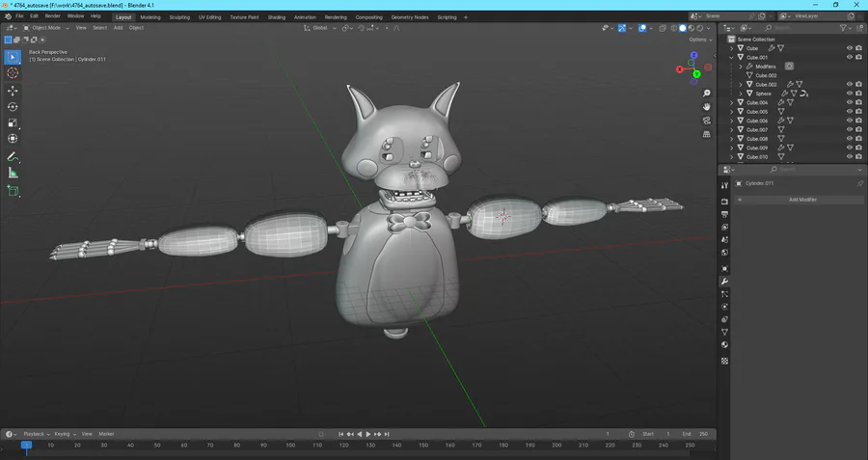Open the Playback dropdown in timeline

[37, 434]
